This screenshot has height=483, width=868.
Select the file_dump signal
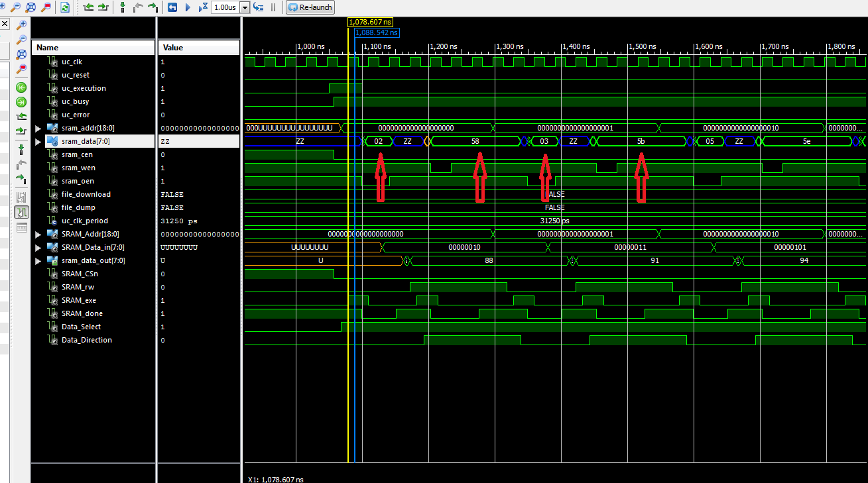point(78,207)
